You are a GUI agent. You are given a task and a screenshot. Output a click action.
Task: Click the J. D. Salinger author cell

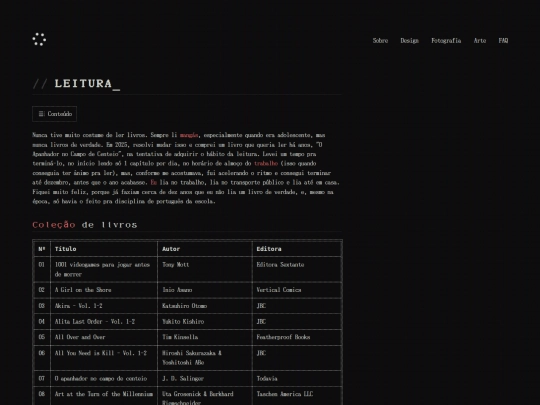point(205,378)
